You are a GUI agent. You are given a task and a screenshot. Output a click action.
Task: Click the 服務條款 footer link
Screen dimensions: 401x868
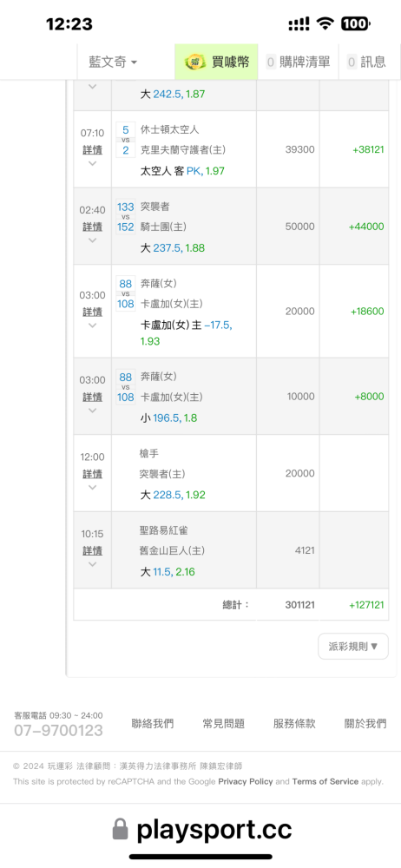click(294, 724)
